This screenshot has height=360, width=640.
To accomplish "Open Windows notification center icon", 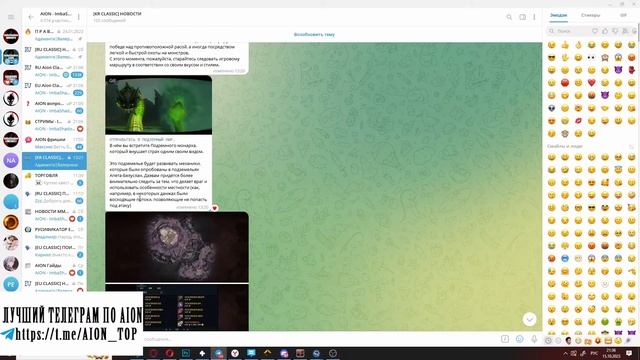I will (x=629, y=353).
